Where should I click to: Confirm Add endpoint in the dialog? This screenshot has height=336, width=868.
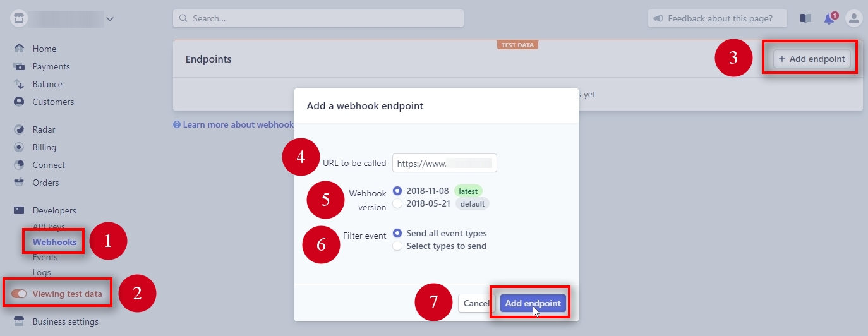[533, 303]
